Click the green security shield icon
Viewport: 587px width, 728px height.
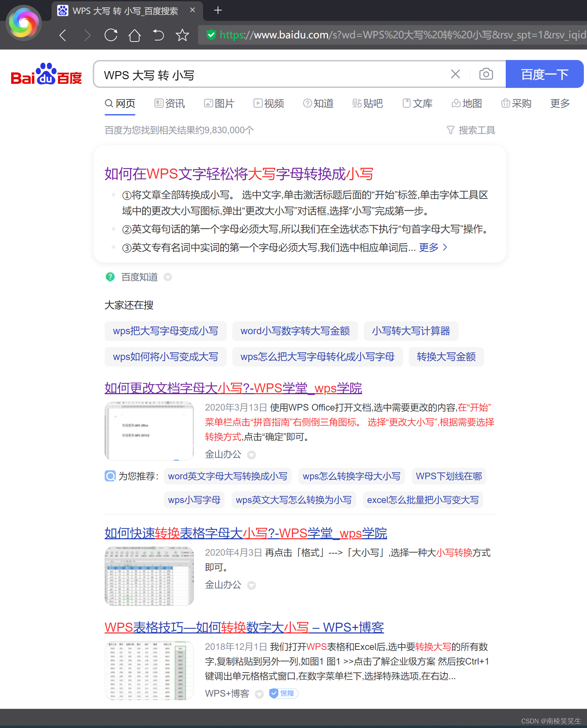(x=211, y=35)
